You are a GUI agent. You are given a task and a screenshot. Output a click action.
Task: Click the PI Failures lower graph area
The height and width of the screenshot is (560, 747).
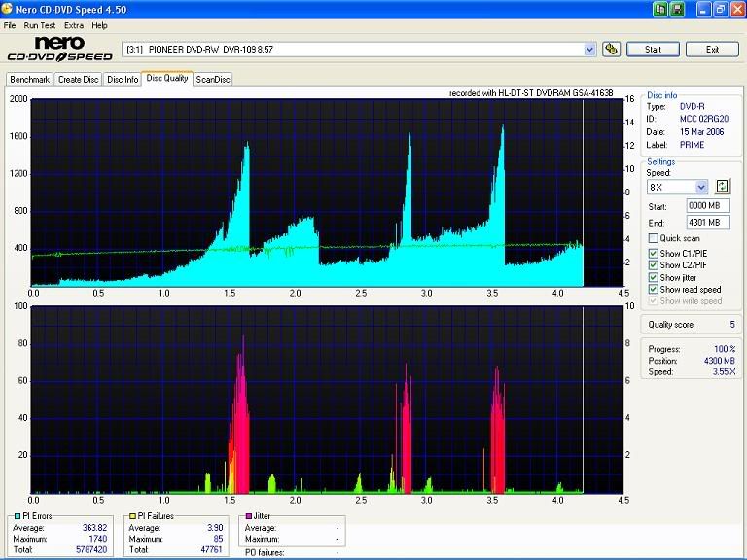pos(327,400)
